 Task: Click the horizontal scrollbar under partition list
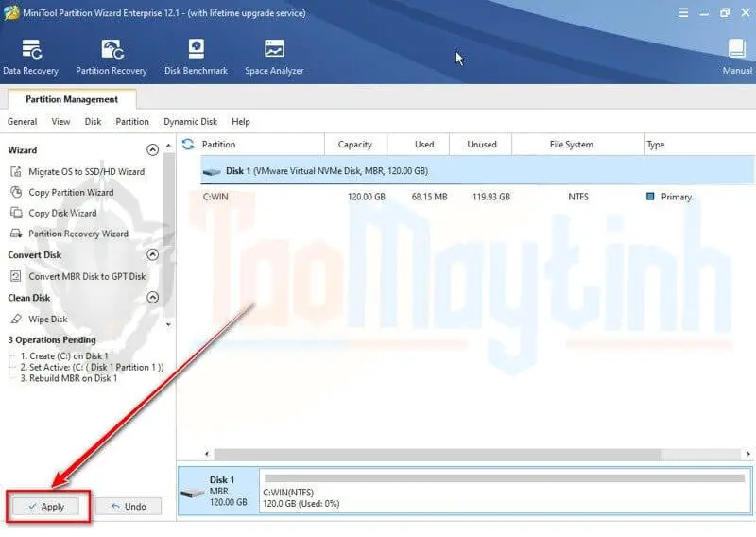pyautogui.click(x=463, y=455)
